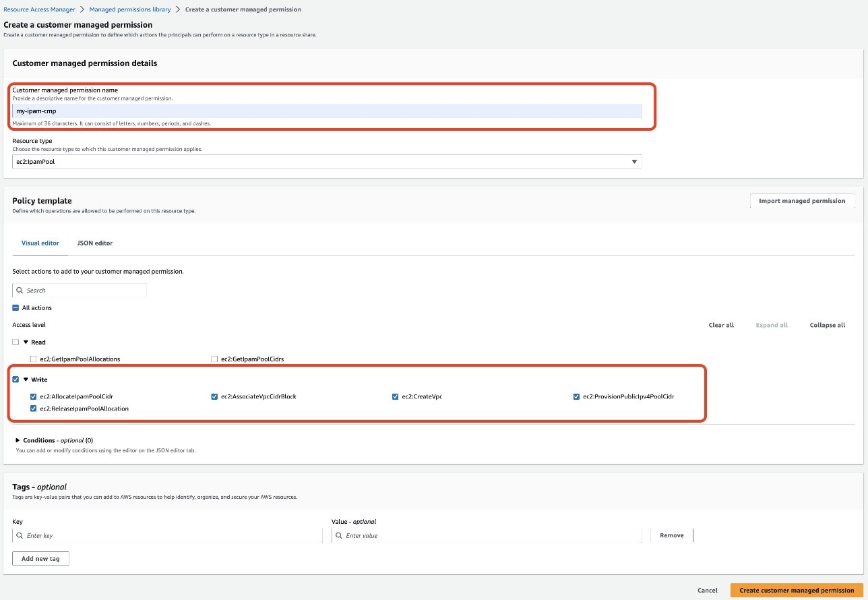Click the 'Tags - optional' heading
This screenshot has width=868, height=600.
[x=39, y=487]
